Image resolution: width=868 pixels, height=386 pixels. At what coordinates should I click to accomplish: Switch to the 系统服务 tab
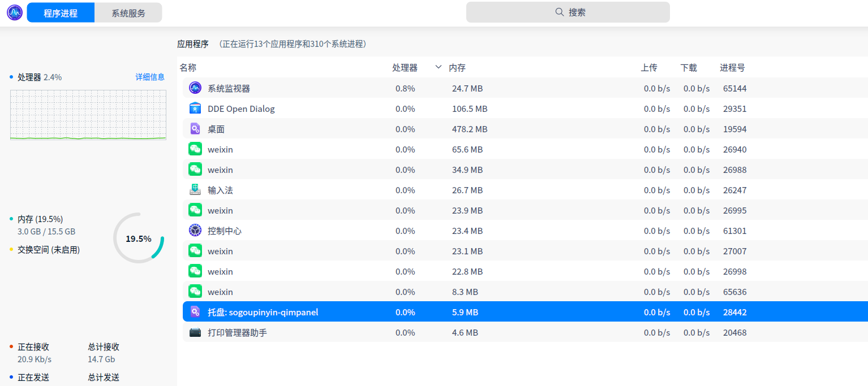point(128,12)
